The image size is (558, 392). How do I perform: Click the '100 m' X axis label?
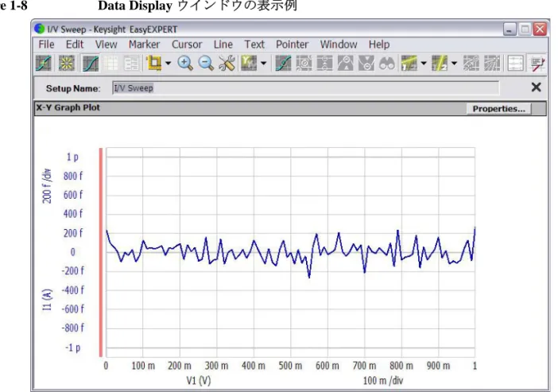pyautogui.click(x=143, y=366)
